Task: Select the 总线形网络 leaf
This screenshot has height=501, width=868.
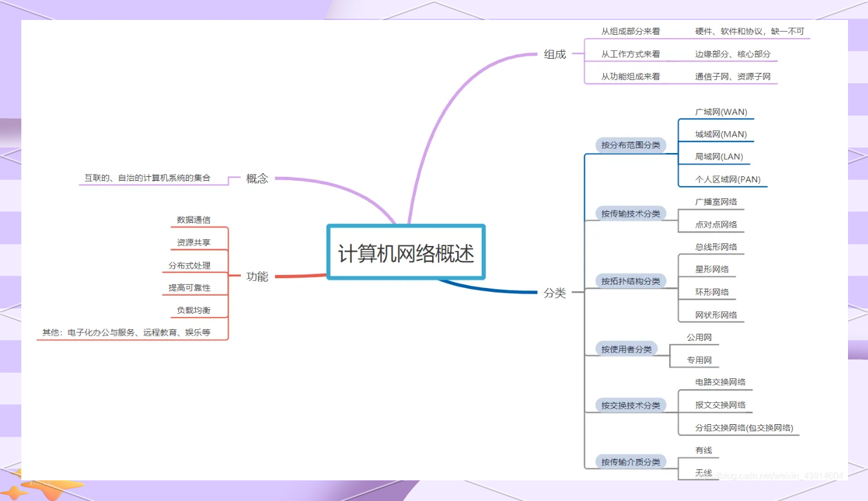Action: [x=716, y=247]
